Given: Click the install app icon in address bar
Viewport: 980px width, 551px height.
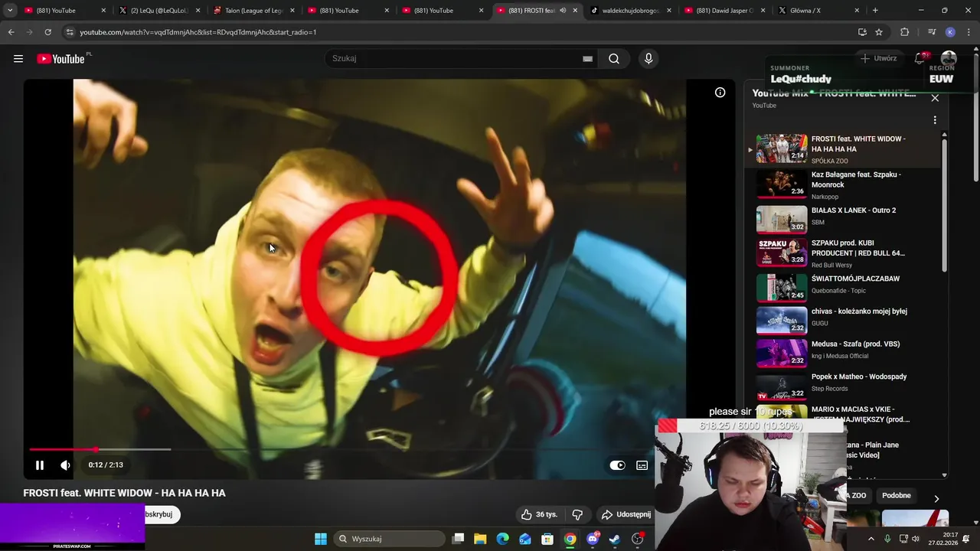Looking at the screenshot, I should [862, 32].
